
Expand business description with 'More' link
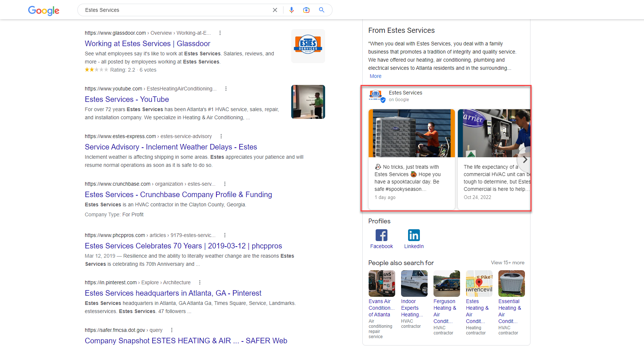point(376,76)
